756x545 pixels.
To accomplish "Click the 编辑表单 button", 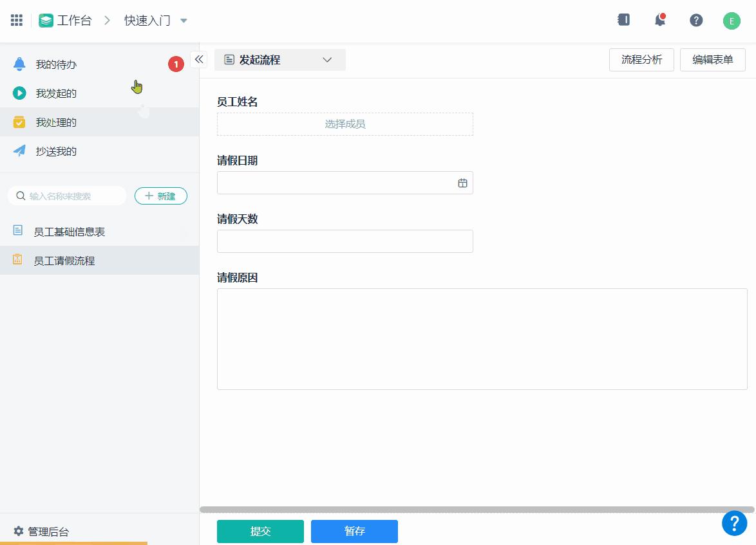I will [712, 59].
